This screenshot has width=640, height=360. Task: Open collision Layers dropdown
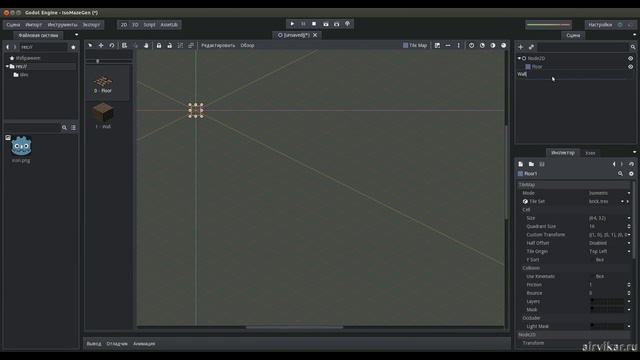click(629, 301)
